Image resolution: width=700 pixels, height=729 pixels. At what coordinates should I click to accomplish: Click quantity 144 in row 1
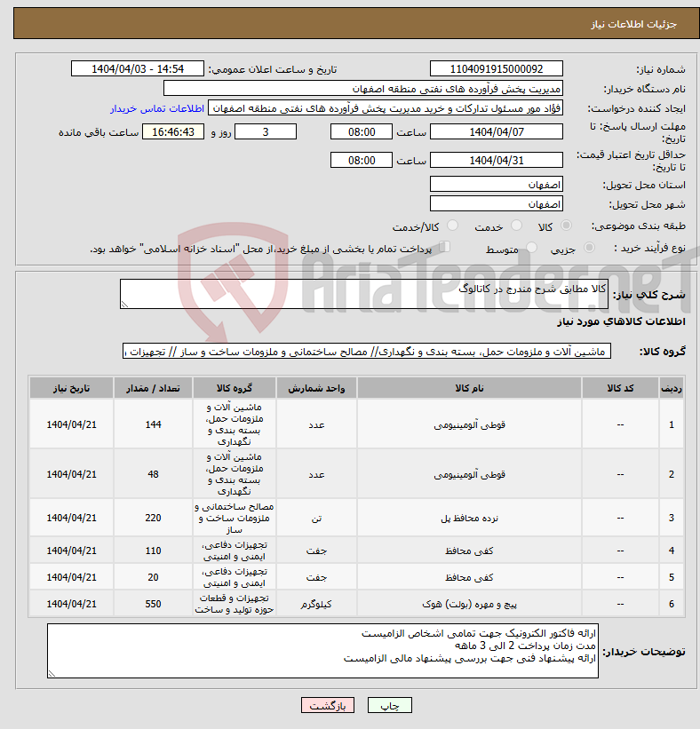tap(153, 424)
